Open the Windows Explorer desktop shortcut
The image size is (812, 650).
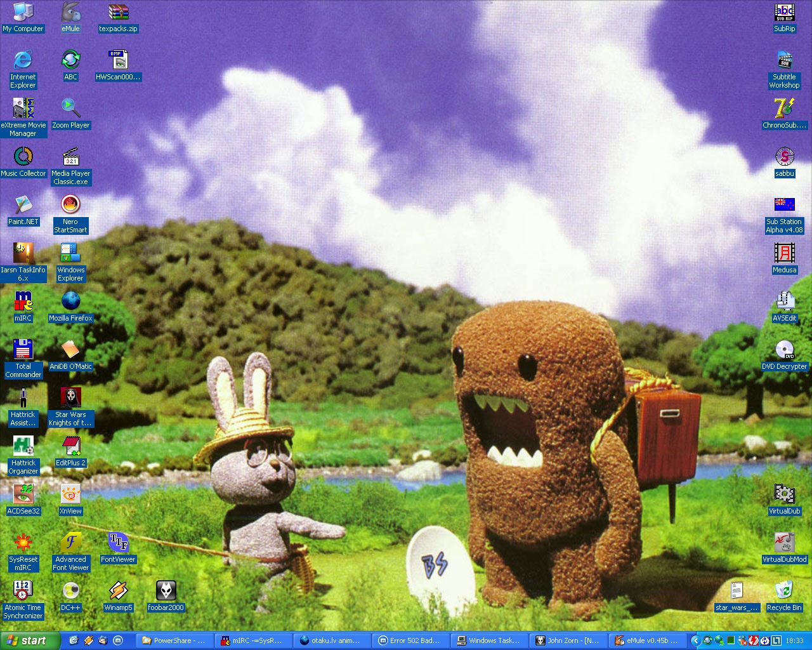point(70,262)
